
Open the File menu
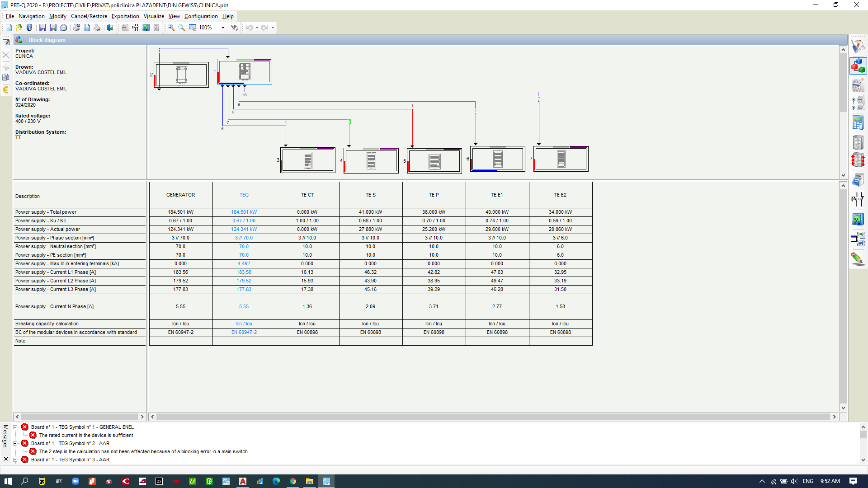tap(10, 16)
